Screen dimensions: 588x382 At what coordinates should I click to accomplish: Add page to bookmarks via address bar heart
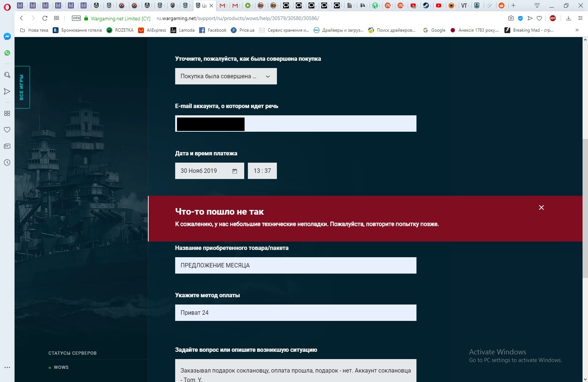coord(539,18)
